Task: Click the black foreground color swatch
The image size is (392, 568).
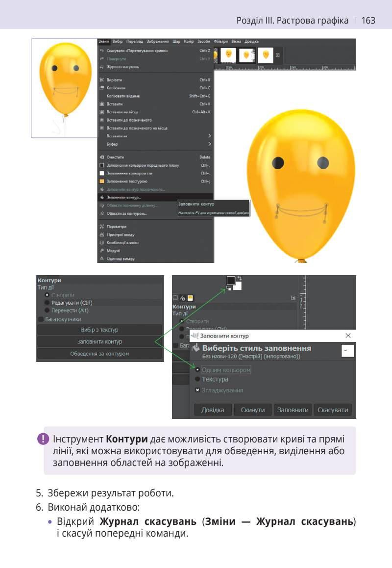Action: tap(231, 280)
